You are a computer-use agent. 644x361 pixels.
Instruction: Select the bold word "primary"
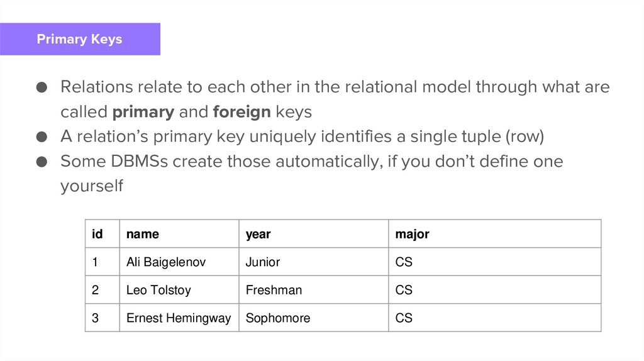tap(143, 112)
